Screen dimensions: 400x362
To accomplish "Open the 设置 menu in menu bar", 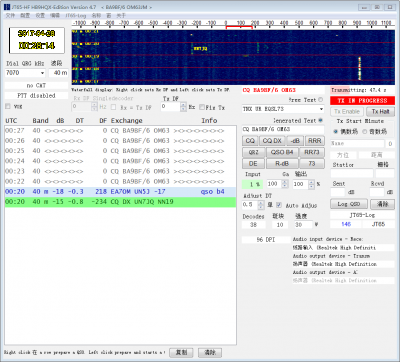I will click(x=40, y=15).
